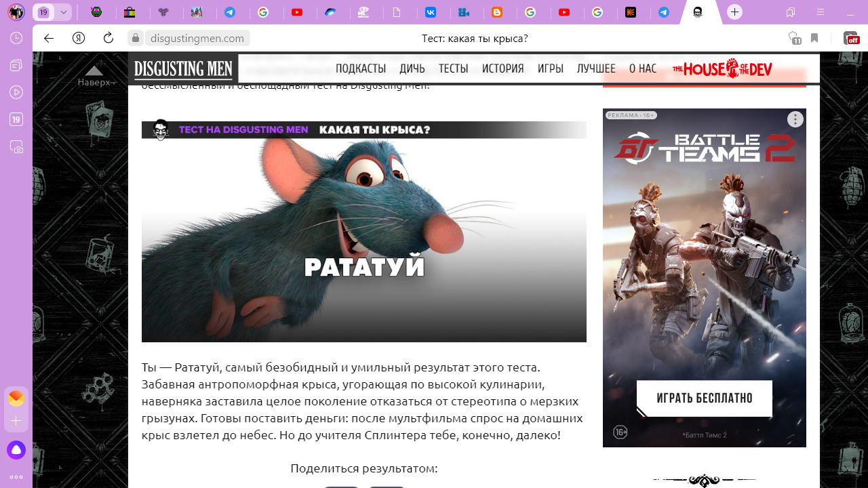Open the ПОДКАСТЫ section in the site menu

point(360,68)
